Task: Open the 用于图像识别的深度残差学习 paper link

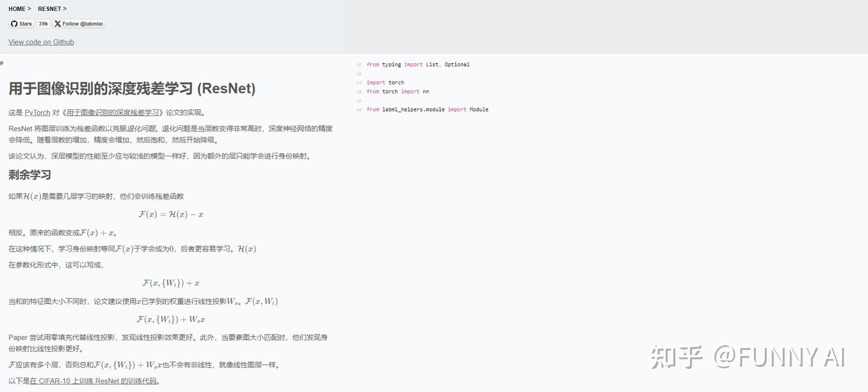Action: pos(112,112)
